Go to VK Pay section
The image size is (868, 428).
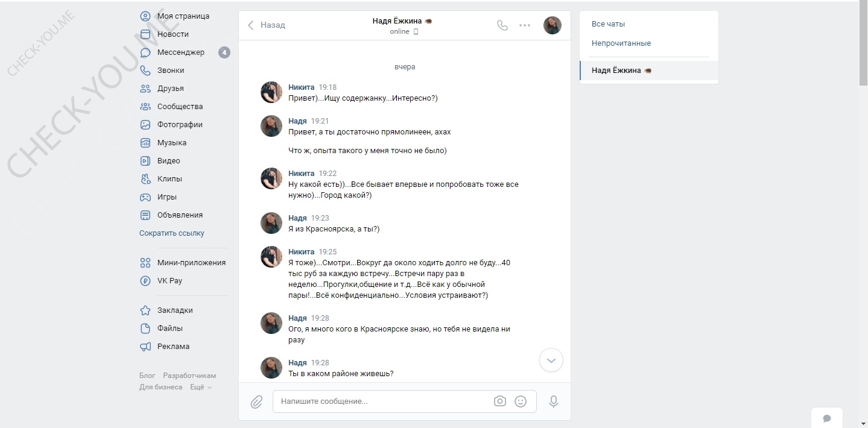[169, 281]
